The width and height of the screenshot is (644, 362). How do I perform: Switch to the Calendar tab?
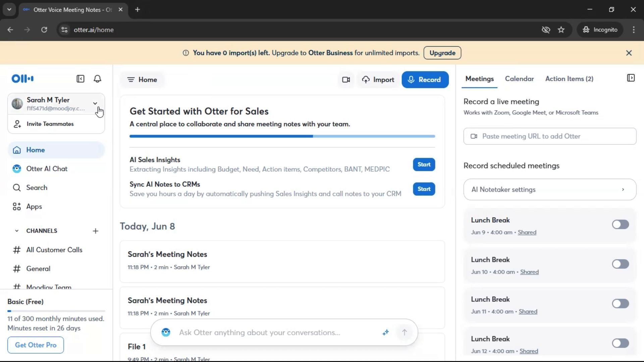pos(519,79)
